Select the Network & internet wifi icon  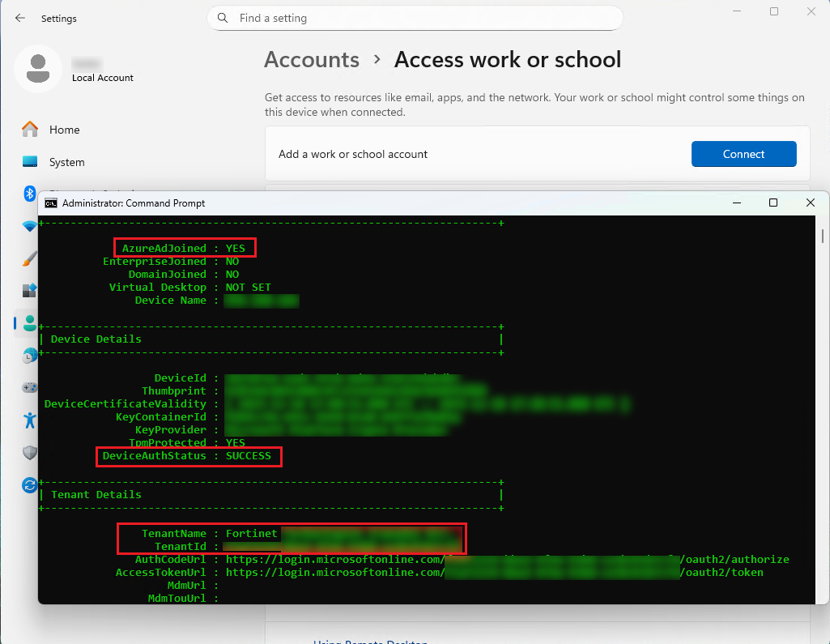click(x=29, y=226)
